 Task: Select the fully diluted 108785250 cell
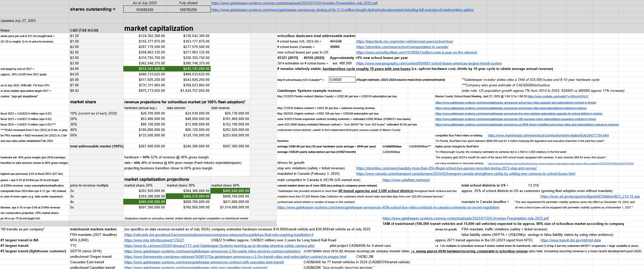pyautogui.click(x=188, y=10)
